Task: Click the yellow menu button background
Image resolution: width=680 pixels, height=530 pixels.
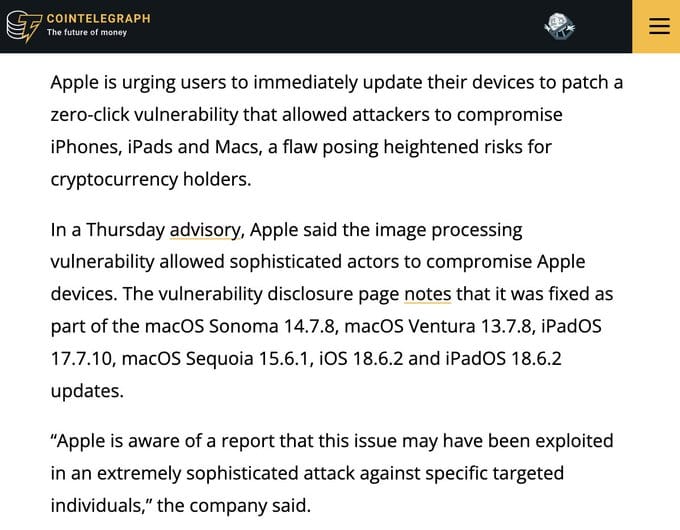Action: 644,42
